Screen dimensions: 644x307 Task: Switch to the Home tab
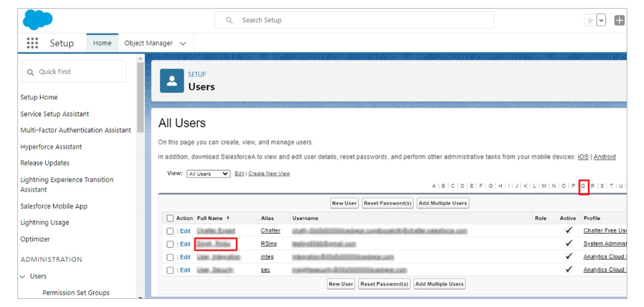click(102, 43)
